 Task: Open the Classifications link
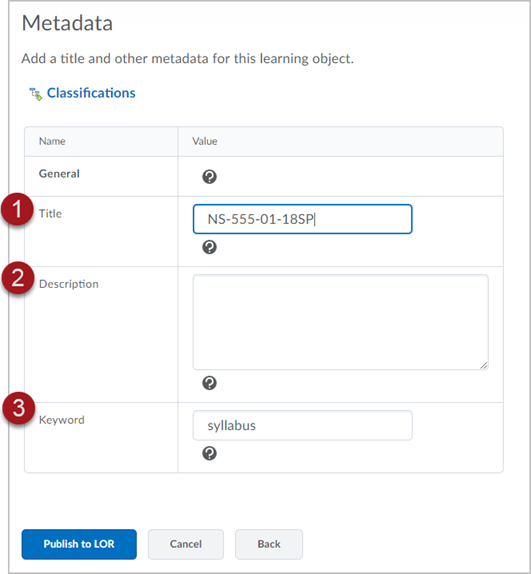pyautogui.click(x=91, y=93)
